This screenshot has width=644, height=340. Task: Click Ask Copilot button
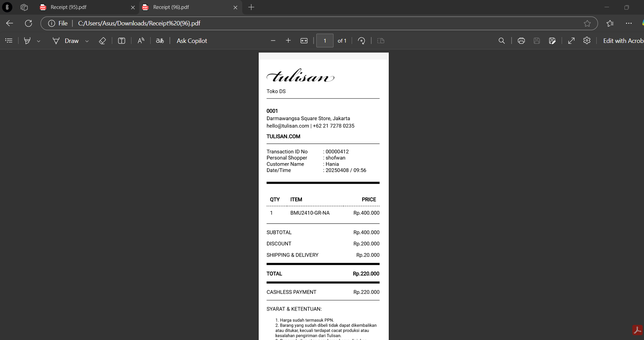pos(192,41)
